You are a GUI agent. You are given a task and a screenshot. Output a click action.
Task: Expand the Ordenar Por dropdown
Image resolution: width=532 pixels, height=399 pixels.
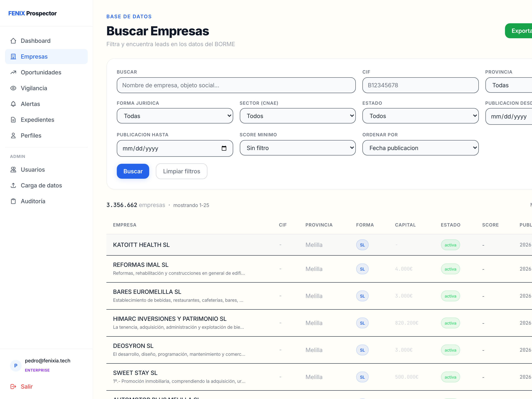420,148
